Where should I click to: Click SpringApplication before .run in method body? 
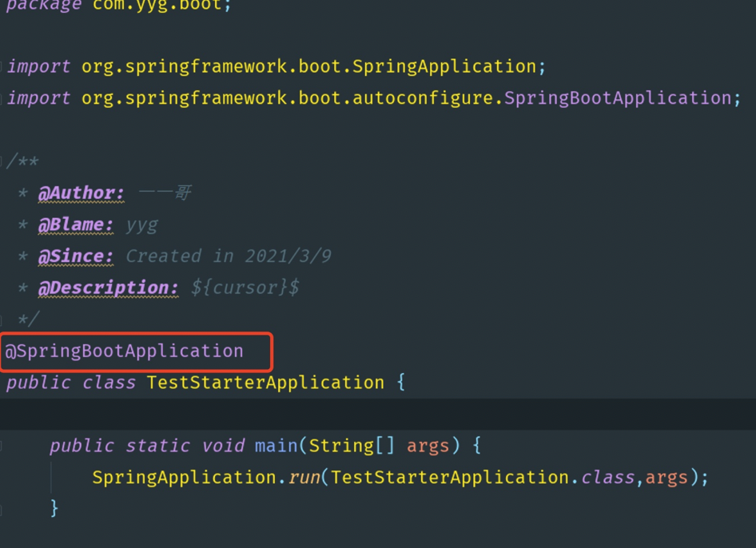[184, 478]
